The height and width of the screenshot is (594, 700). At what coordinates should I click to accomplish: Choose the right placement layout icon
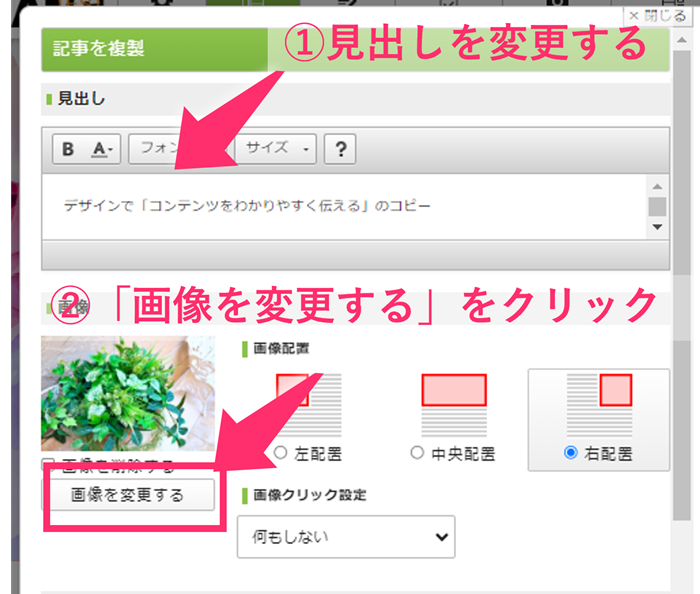tap(600, 405)
